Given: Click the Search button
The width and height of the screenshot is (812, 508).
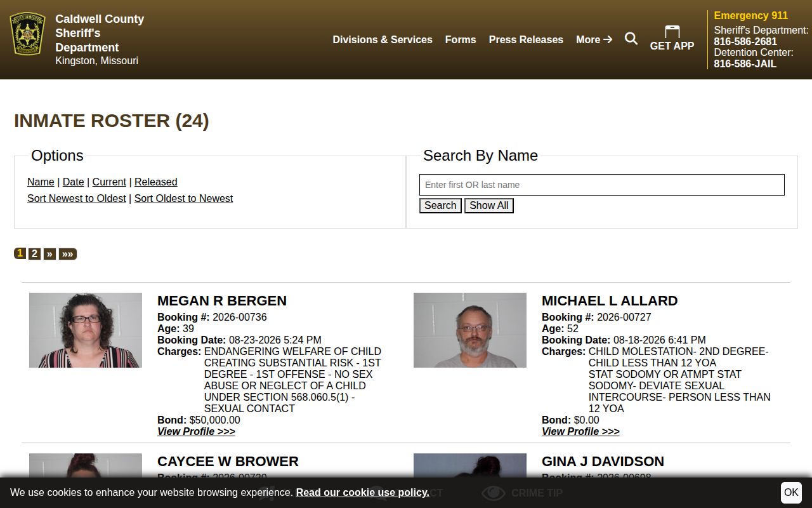Looking at the screenshot, I should (x=440, y=206).
